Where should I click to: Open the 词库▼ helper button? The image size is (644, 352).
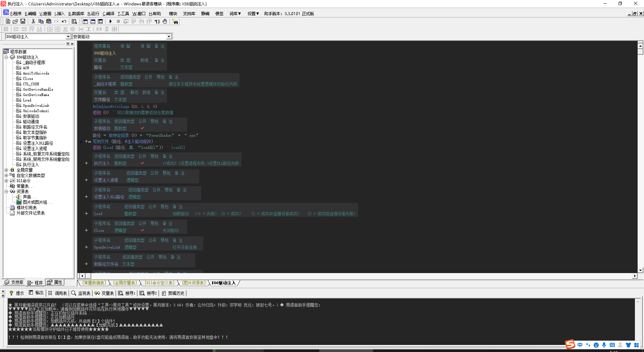(235, 14)
